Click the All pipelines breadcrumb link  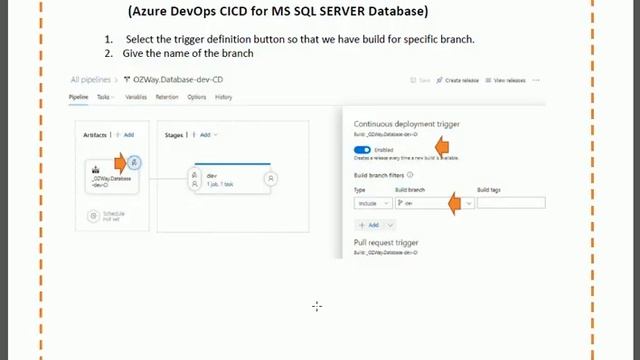point(91,80)
